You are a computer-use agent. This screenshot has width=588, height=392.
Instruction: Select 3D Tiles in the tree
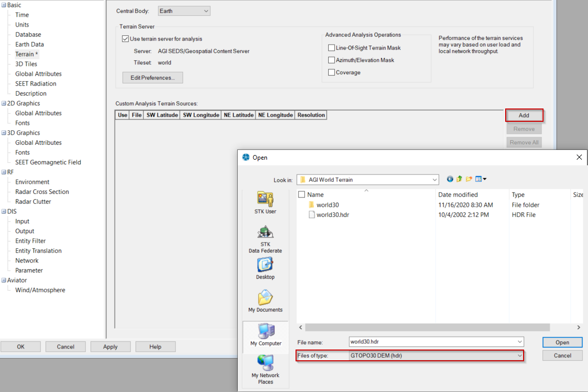[x=26, y=64]
